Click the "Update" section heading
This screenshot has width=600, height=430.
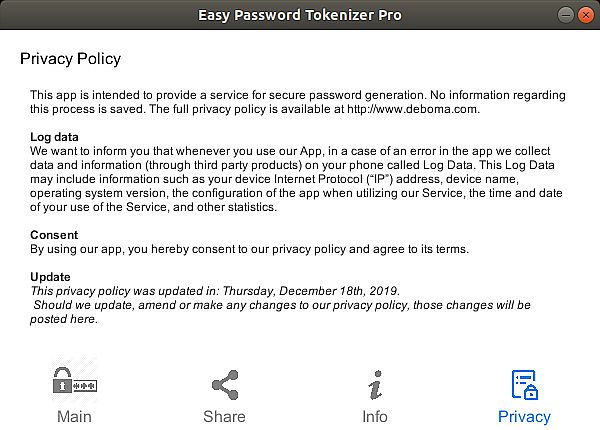tap(51, 277)
